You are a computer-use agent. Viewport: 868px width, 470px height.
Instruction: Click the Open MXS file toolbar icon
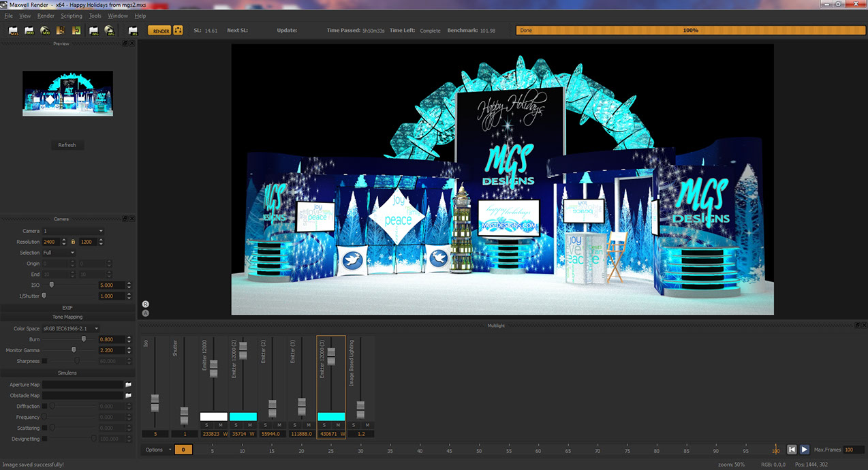(x=14, y=31)
